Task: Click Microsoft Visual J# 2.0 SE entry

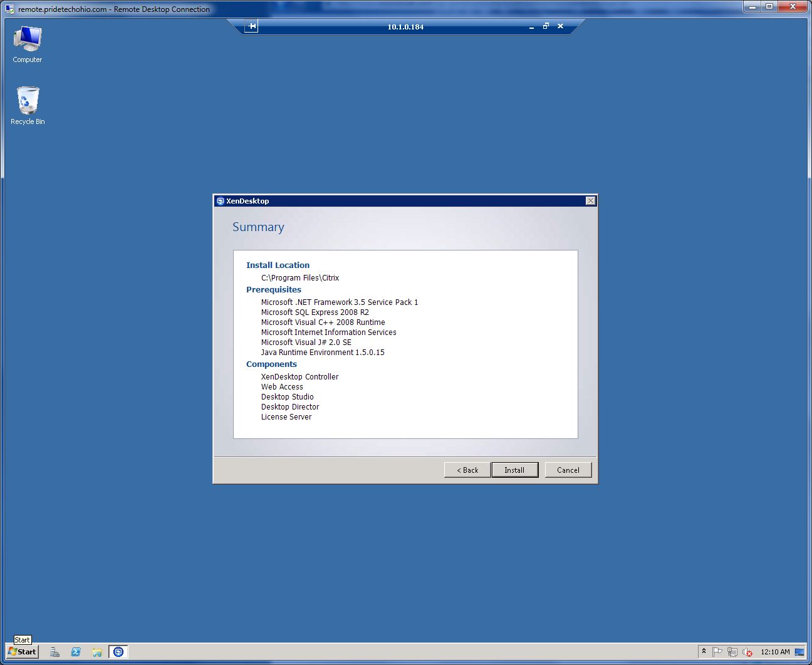Action: pyautogui.click(x=306, y=343)
